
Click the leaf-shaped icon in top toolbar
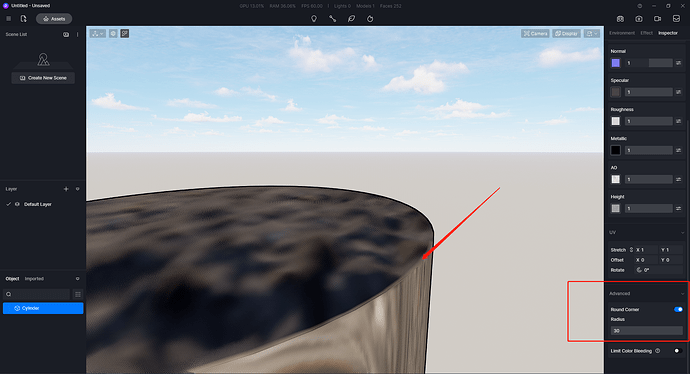[351, 18]
